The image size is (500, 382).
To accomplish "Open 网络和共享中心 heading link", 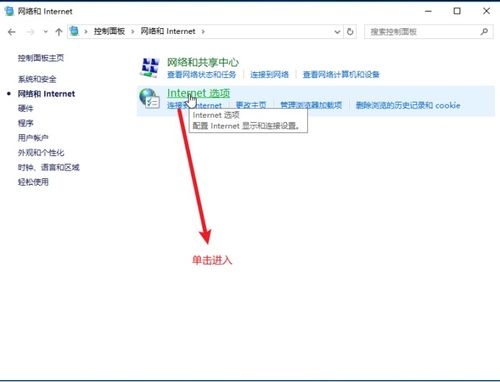I will (203, 62).
